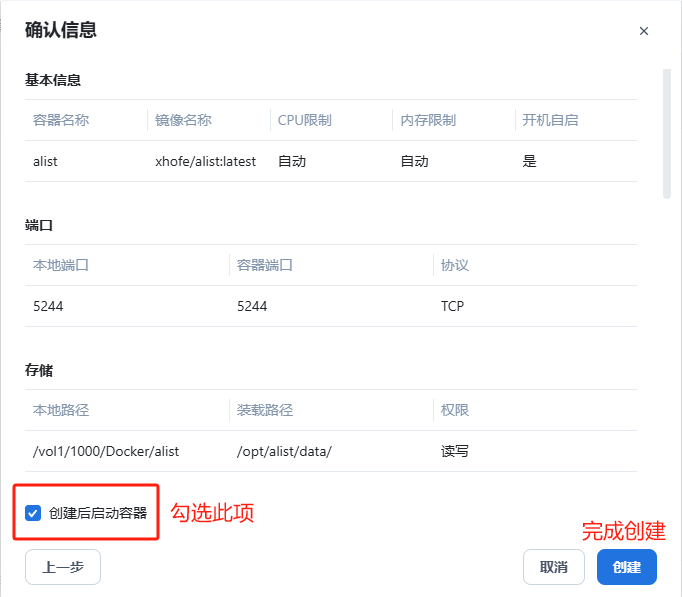682x597 pixels.
Task: Click the container port value 5244
Action: click(252, 307)
